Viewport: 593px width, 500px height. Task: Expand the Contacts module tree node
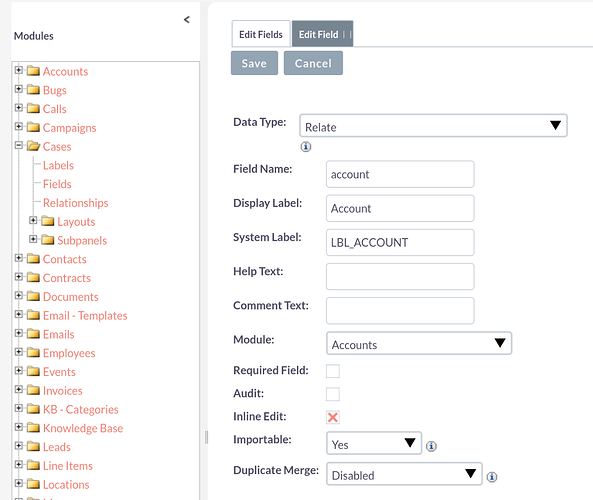click(x=19, y=258)
